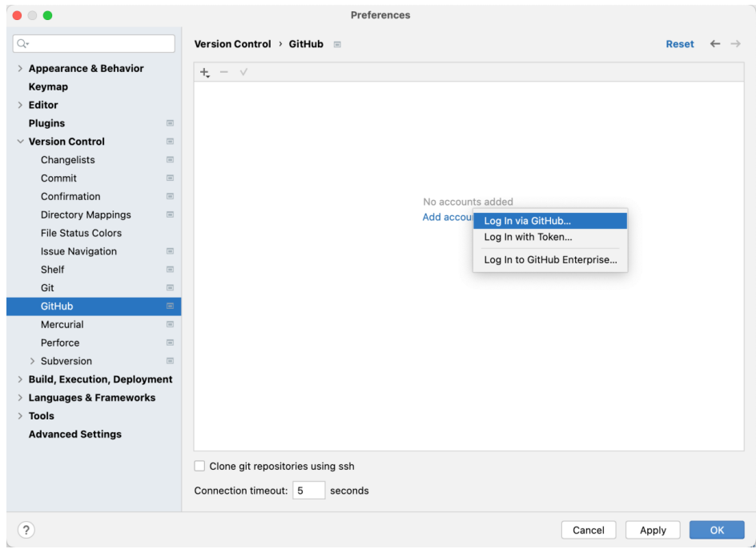Screen dimensions: 756x549
Task: Click the project icon on Mercurial row
Action: coord(170,324)
